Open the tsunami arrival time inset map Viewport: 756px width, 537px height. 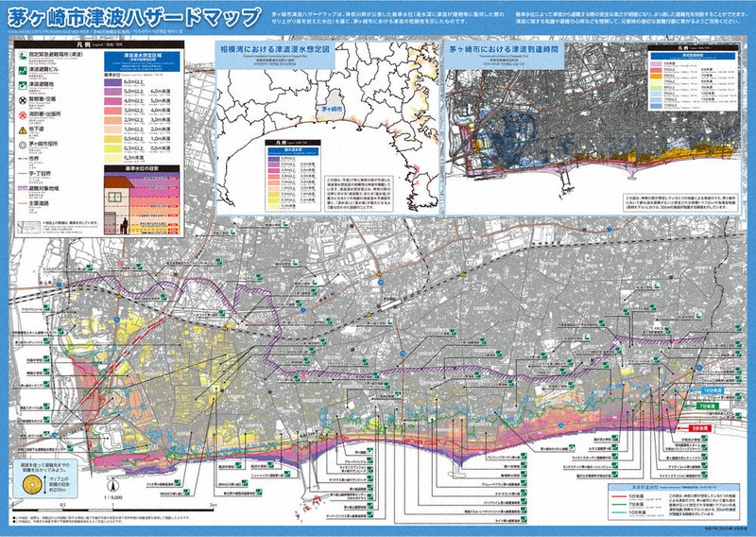tap(593, 129)
